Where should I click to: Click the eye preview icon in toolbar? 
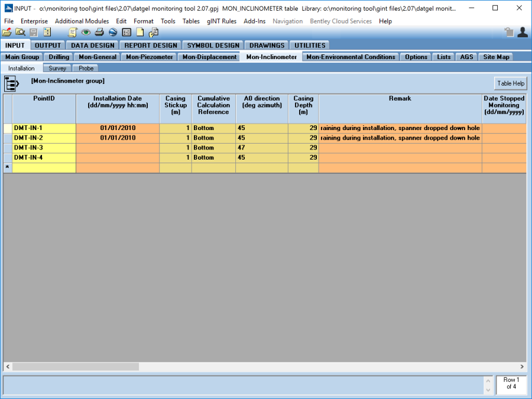[x=86, y=33]
